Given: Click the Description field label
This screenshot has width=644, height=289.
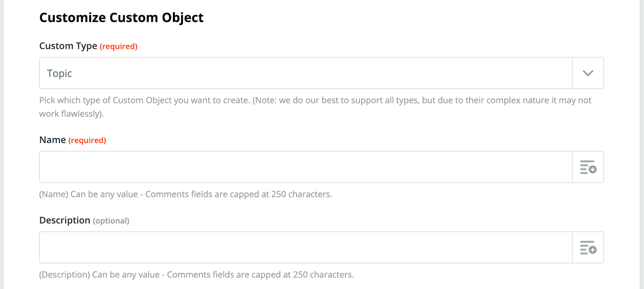Looking at the screenshot, I should pos(64,221).
